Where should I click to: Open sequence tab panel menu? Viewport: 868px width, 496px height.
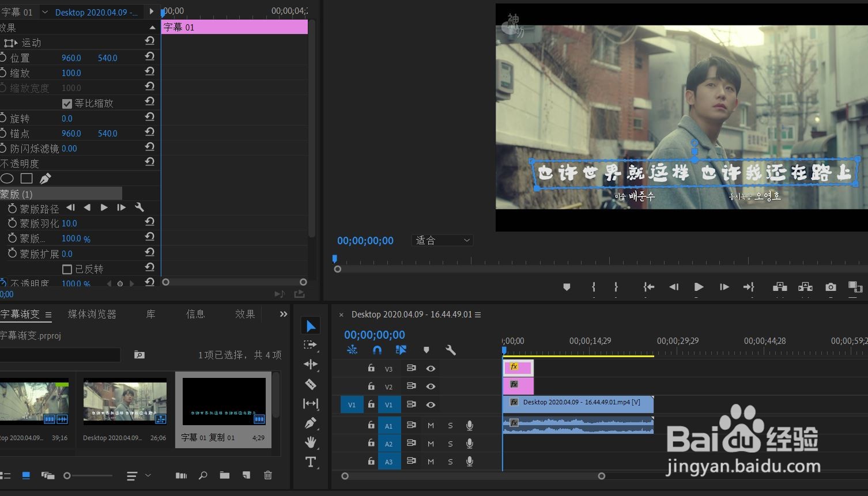click(478, 315)
